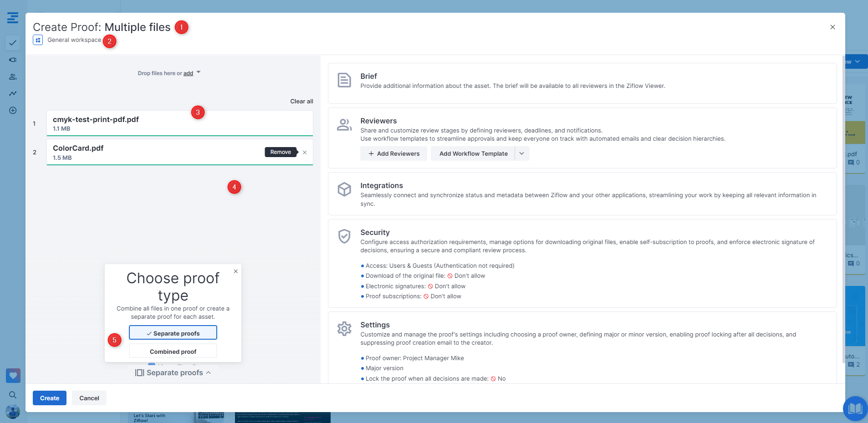Remove ColorCard.pdf with the X icon
The width and height of the screenshot is (868, 423).
pyautogui.click(x=305, y=153)
